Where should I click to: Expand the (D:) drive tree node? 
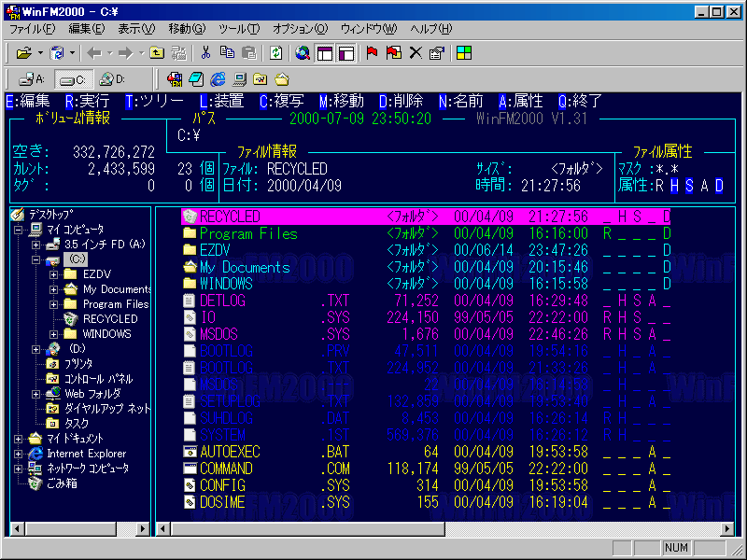tap(35, 349)
